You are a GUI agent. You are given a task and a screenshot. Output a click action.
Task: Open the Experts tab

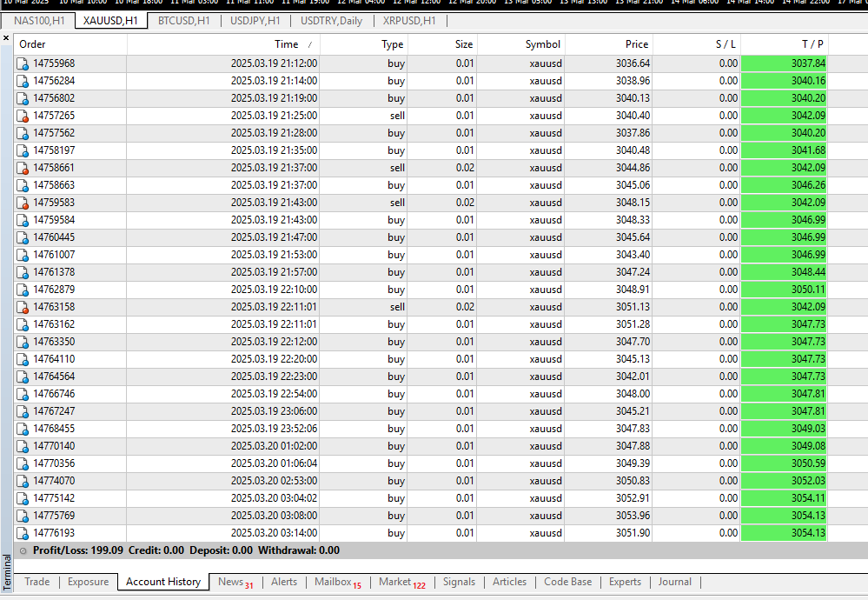[625, 582]
